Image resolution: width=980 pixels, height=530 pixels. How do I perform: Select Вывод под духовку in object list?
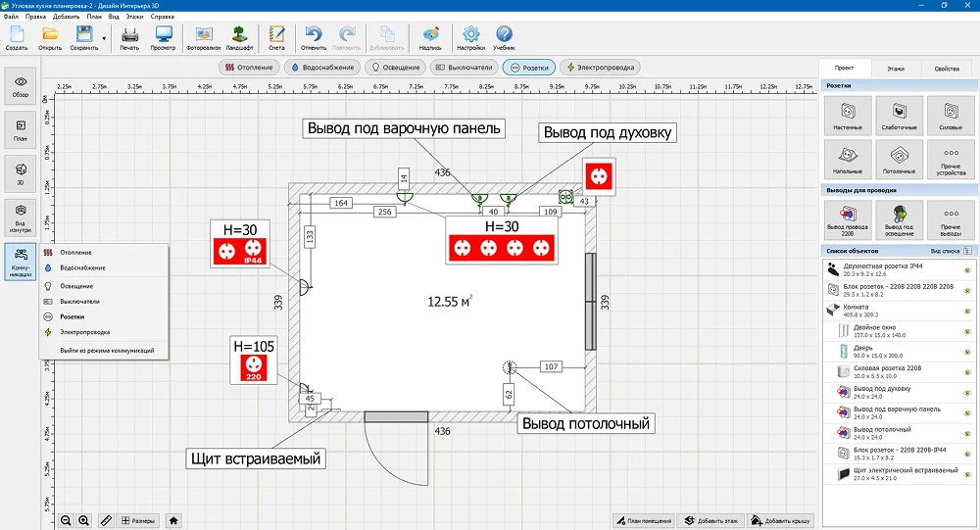[884, 392]
